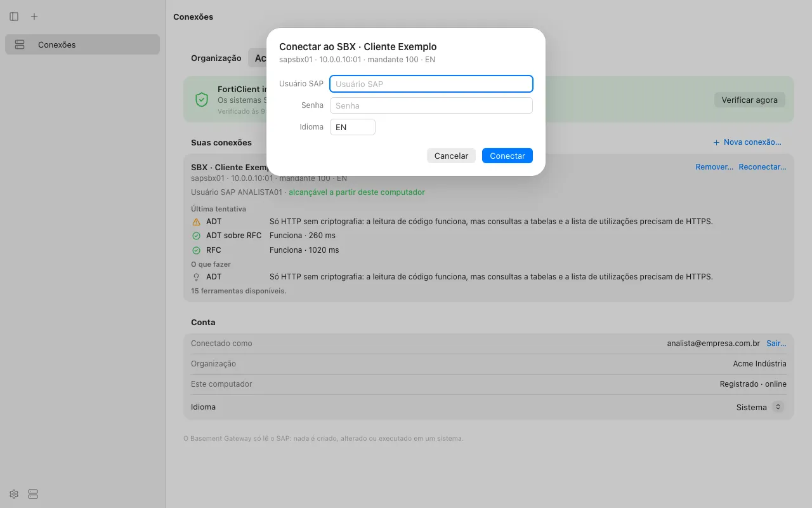Screen dimensions: 812x508
Task: Click the green shield icon in FortiClient banner
Action: coord(202,100)
